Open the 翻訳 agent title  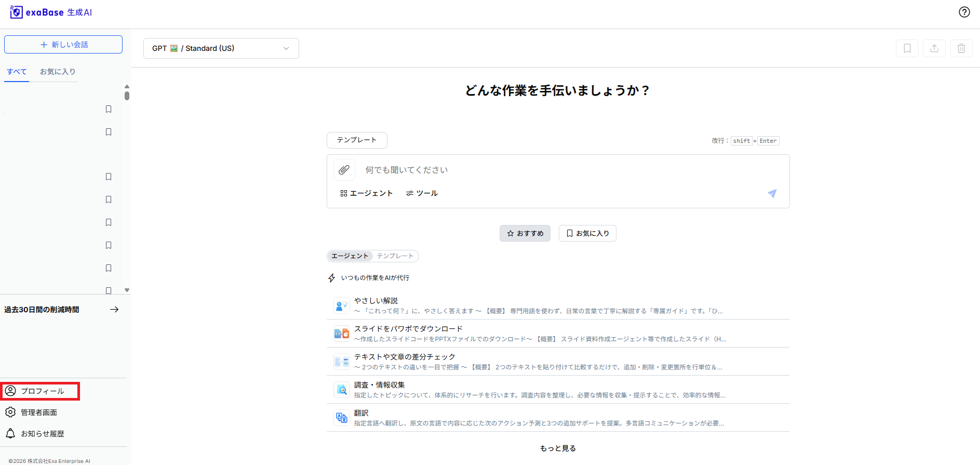361,413
